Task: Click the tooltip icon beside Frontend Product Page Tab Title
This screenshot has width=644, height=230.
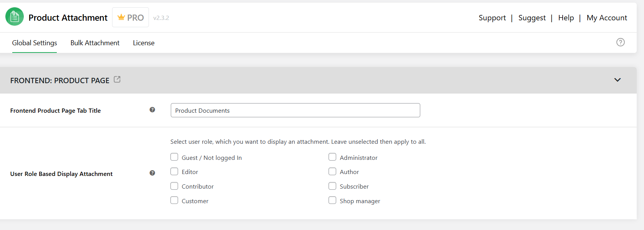Action: (152, 110)
